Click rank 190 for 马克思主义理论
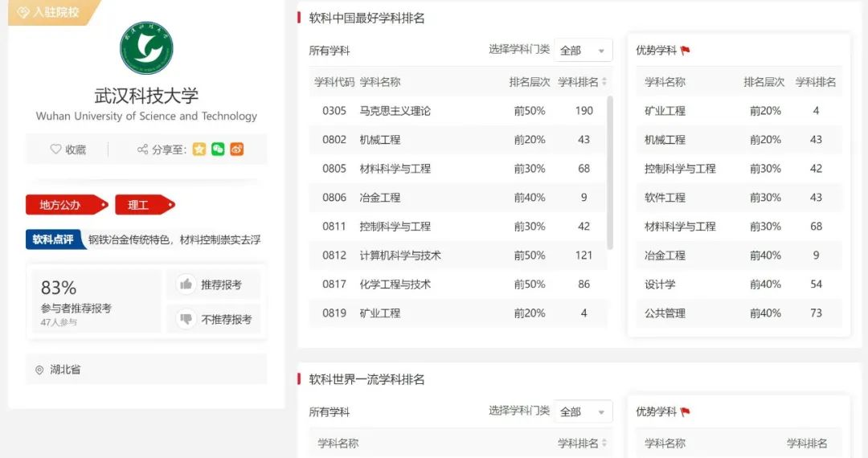This screenshot has width=868, height=458. (x=584, y=111)
